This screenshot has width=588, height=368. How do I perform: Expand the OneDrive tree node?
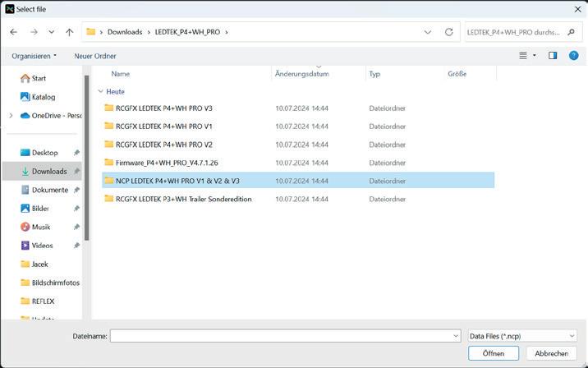11,116
